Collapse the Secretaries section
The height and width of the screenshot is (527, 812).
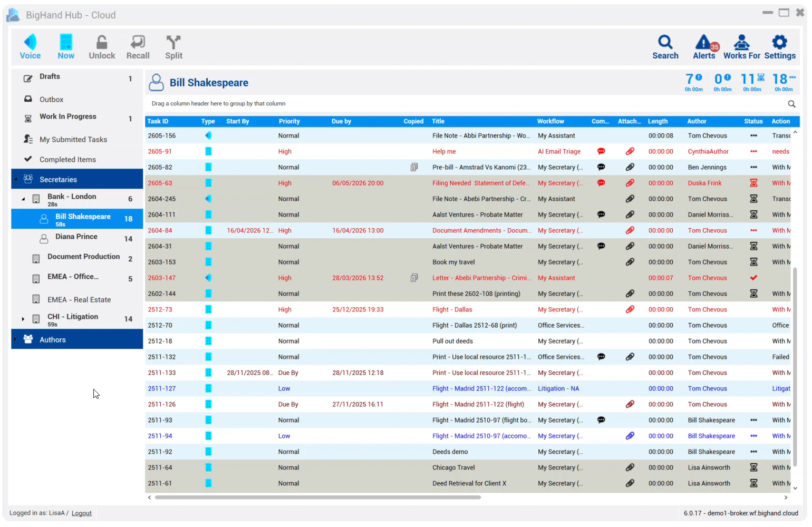coord(15,179)
